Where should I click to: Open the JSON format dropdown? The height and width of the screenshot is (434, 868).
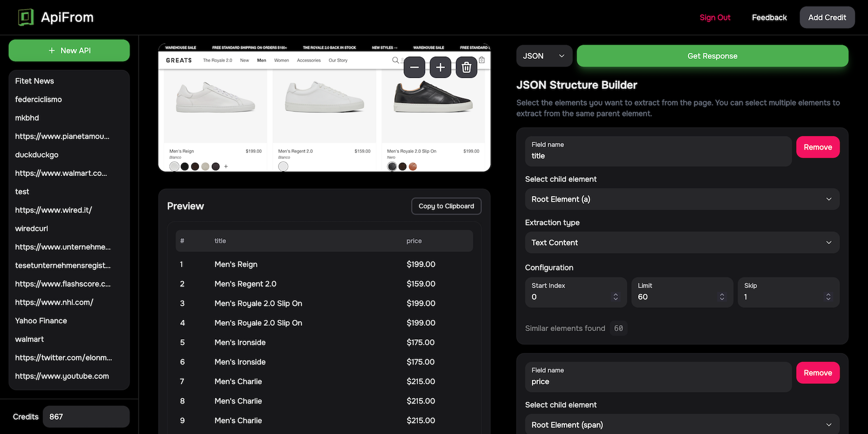pos(544,56)
